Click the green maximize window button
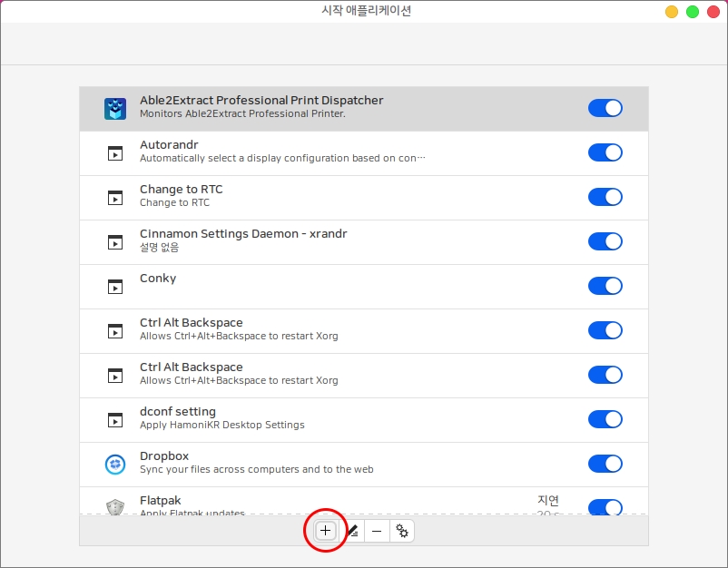The image size is (728, 568). [x=693, y=12]
